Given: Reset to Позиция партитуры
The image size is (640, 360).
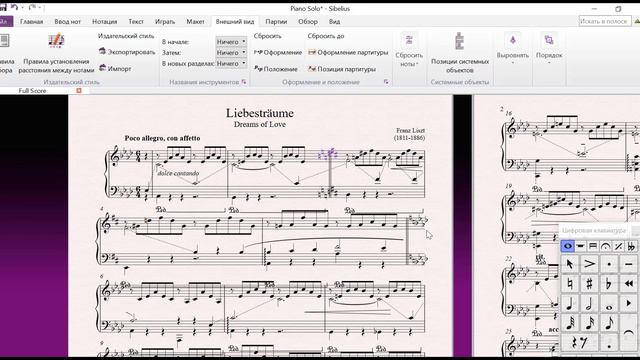Looking at the screenshot, I should [342, 69].
